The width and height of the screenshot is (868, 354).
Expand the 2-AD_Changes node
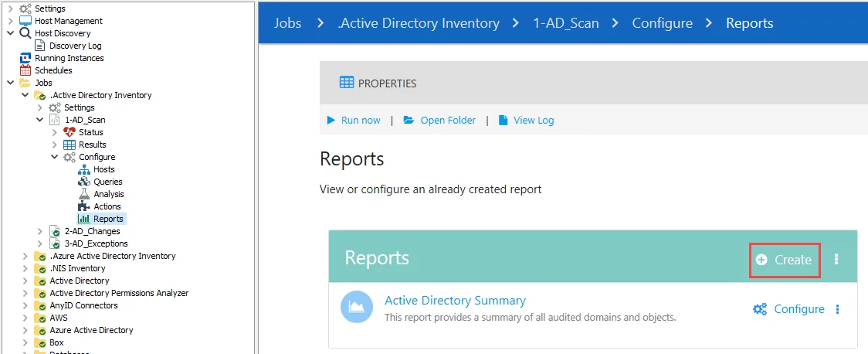[x=40, y=231]
